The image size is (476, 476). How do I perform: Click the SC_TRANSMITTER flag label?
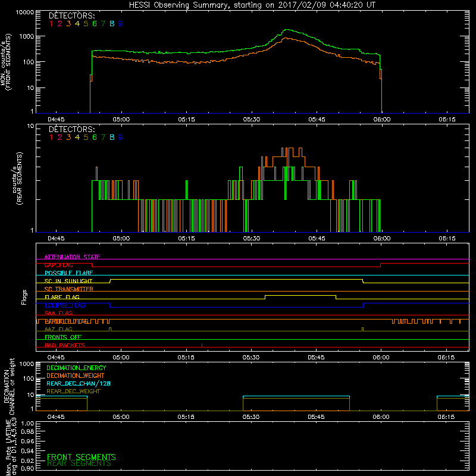(x=68, y=289)
